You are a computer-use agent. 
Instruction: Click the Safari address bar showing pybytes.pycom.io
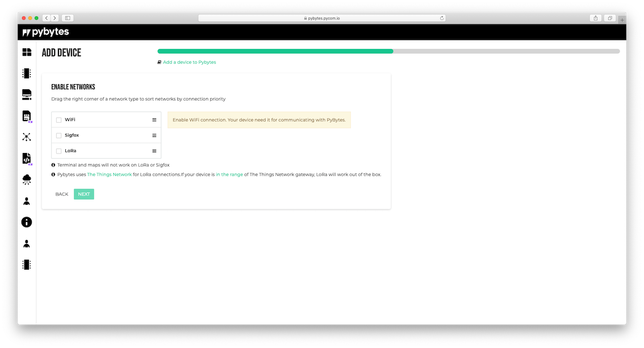[x=322, y=18]
